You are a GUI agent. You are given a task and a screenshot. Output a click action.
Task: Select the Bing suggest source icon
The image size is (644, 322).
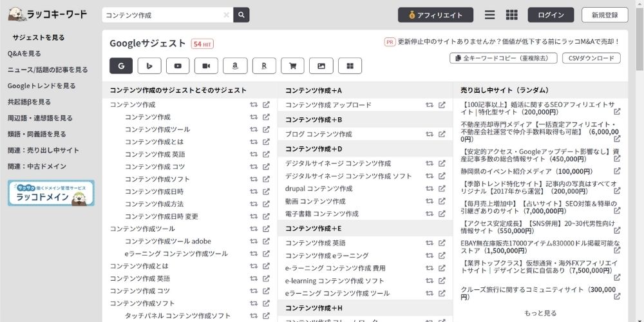click(149, 66)
